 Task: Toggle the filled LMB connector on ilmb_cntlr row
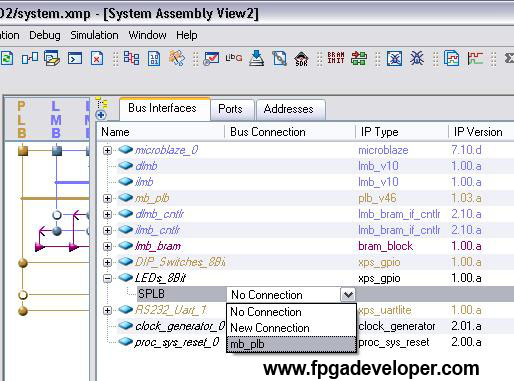pos(57,231)
